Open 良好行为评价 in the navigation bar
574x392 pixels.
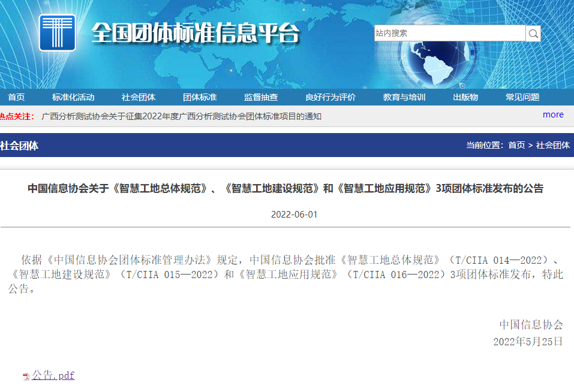tap(330, 97)
